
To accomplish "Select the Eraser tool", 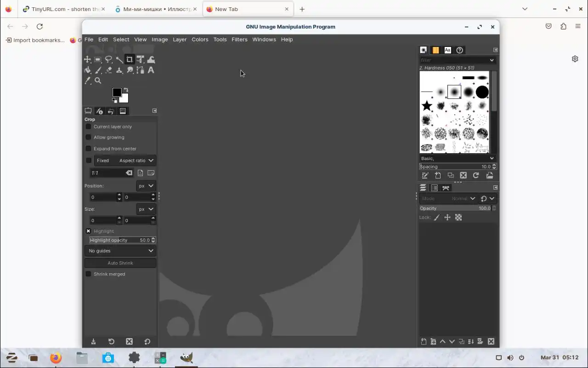I will point(108,70).
